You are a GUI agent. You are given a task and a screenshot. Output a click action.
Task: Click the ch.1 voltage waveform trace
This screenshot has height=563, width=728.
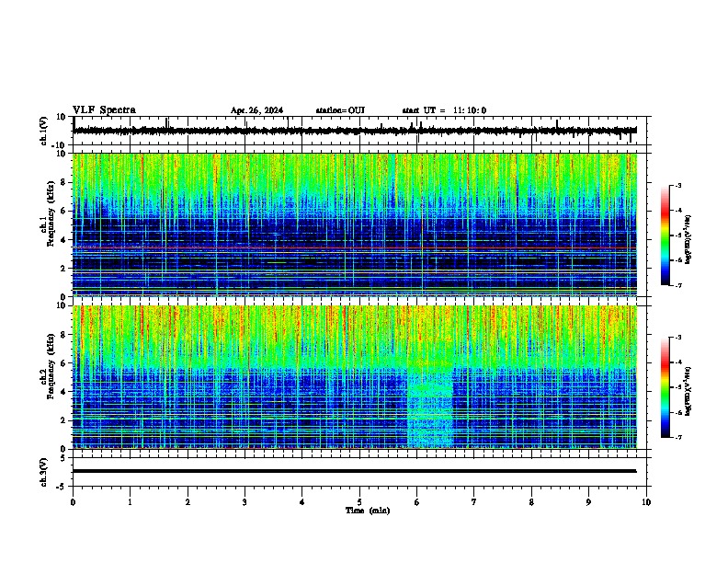point(355,131)
